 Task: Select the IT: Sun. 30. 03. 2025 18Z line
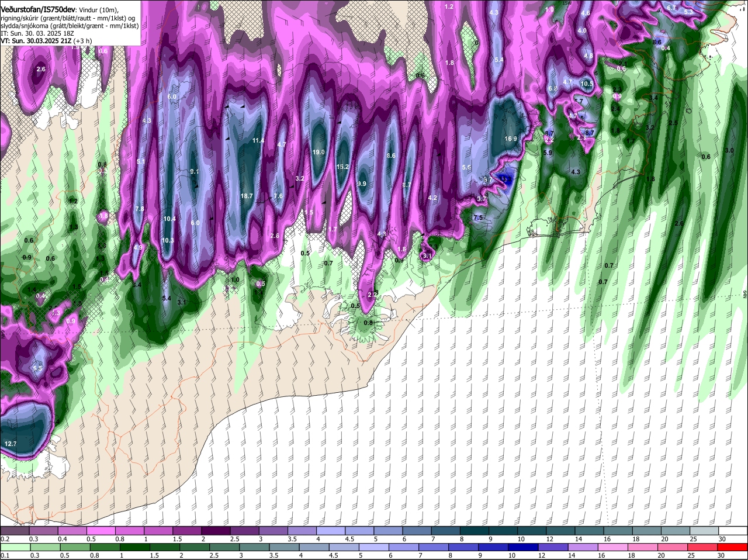(37, 33)
